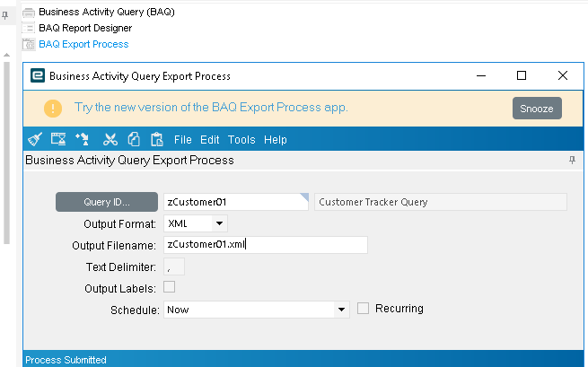The width and height of the screenshot is (588, 367).
Task: Click the Text Delimiter field
Action: (174, 267)
